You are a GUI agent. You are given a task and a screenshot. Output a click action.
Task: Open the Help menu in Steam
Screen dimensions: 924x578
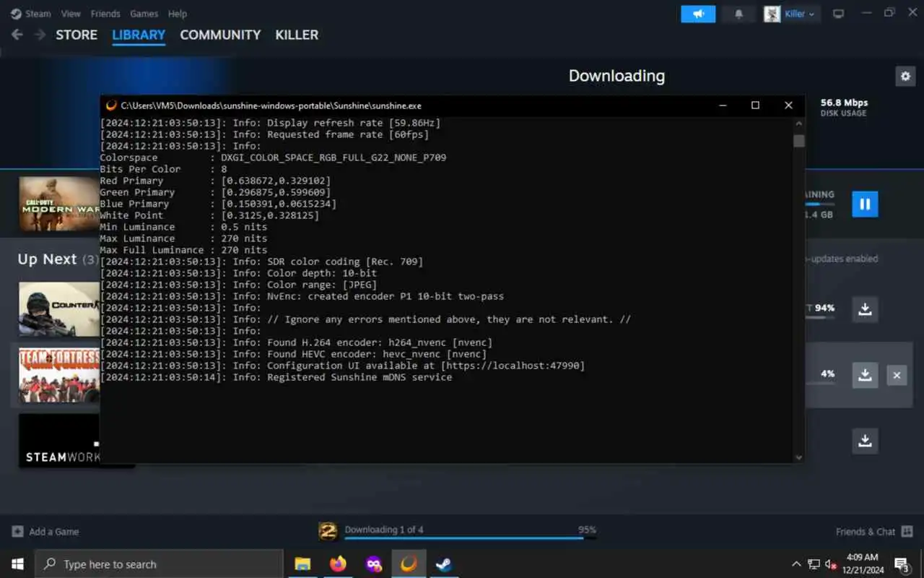177,13
